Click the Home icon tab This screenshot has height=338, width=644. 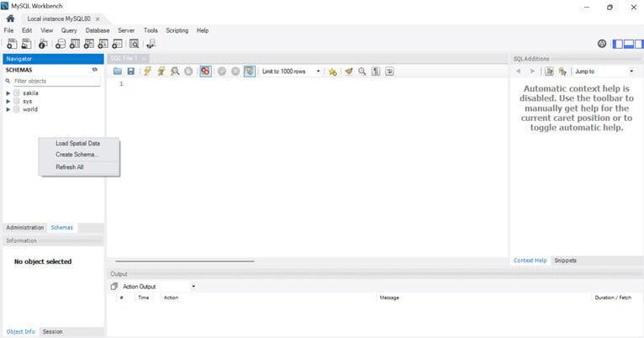pos(10,18)
